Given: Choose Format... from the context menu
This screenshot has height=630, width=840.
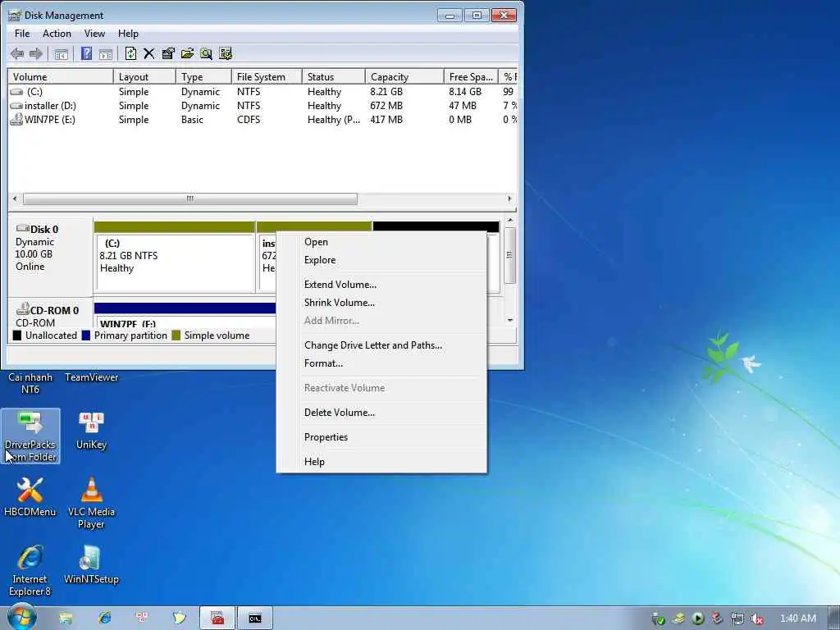Looking at the screenshot, I should coord(381,363).
